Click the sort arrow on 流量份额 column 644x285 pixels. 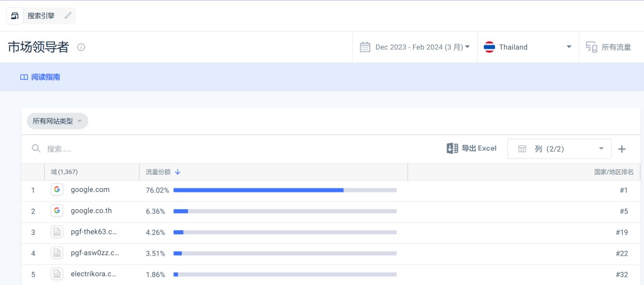178,172
